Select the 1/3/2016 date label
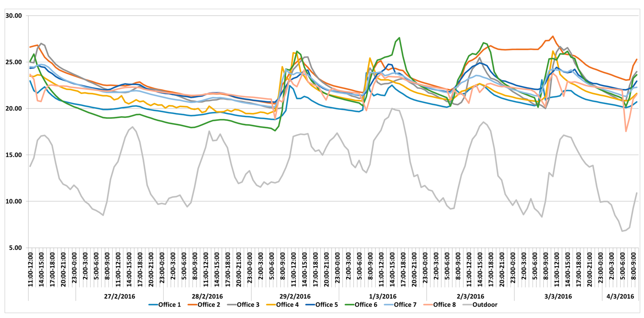The width and height of the screenshot is (644, 318). pos(383,296)
